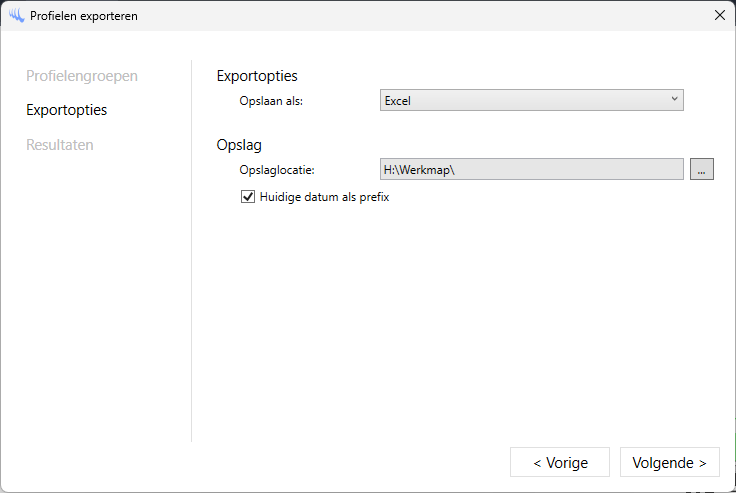Proceed with the Volgende > button

point(669,462)
